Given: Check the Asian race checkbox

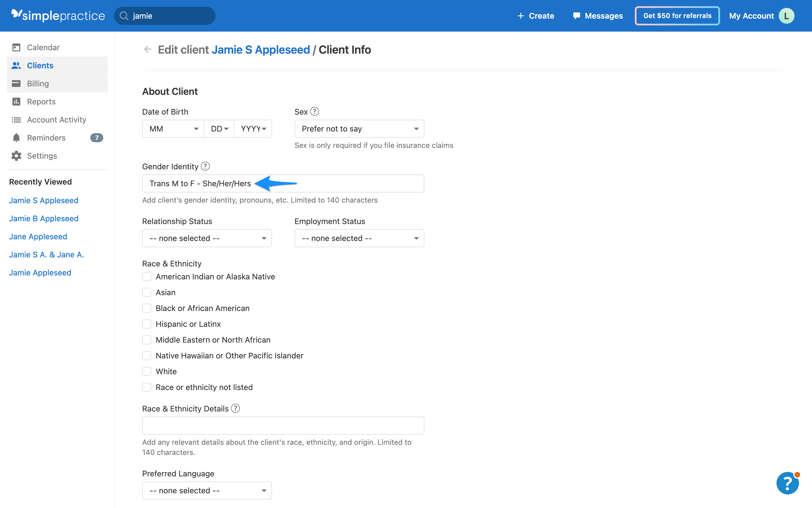Looking at the screenshot, I should click(147, 292).
